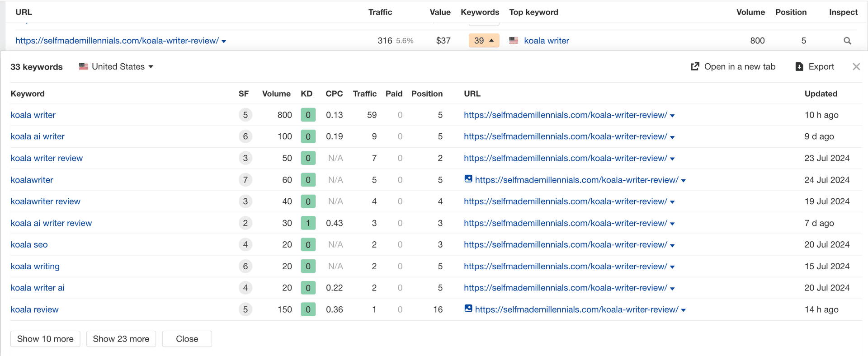Sort by the Traffic column in top header

tap(380, 12)
